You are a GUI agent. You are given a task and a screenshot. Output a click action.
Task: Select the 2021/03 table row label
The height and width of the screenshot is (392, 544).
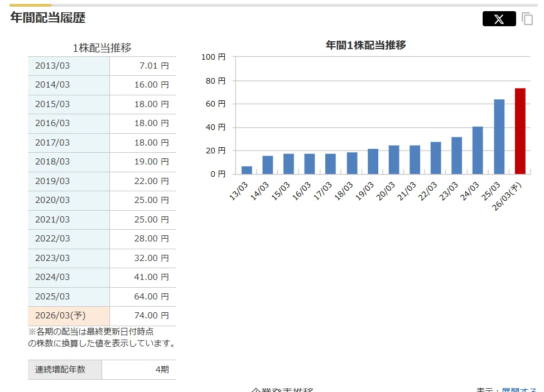point(52,219)
